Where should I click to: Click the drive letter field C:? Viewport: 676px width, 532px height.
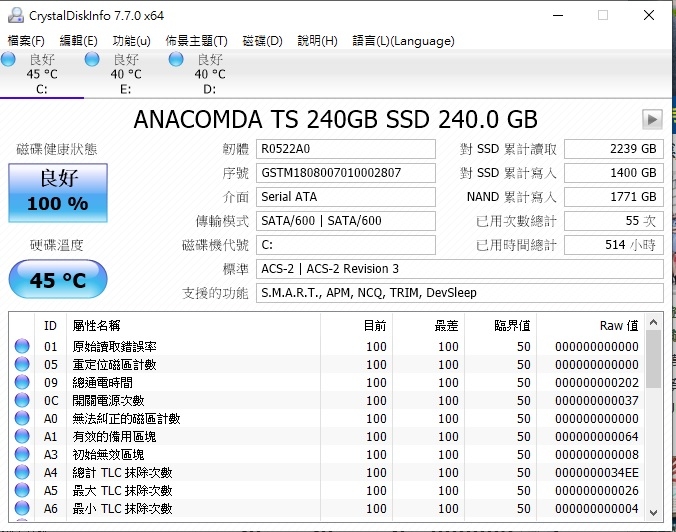coord(346,245)
